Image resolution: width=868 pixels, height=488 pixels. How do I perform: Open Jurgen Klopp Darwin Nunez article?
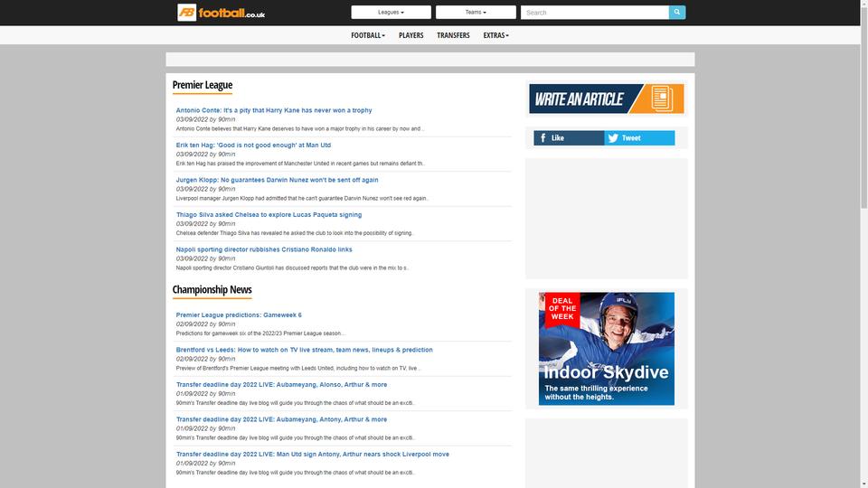click(278, 180)
